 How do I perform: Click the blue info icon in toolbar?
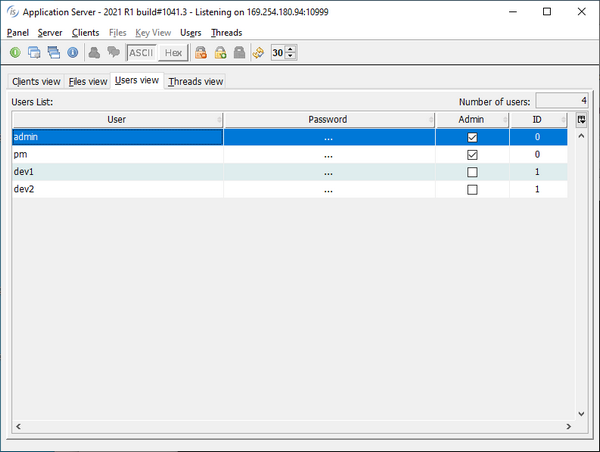click(73, 53)
